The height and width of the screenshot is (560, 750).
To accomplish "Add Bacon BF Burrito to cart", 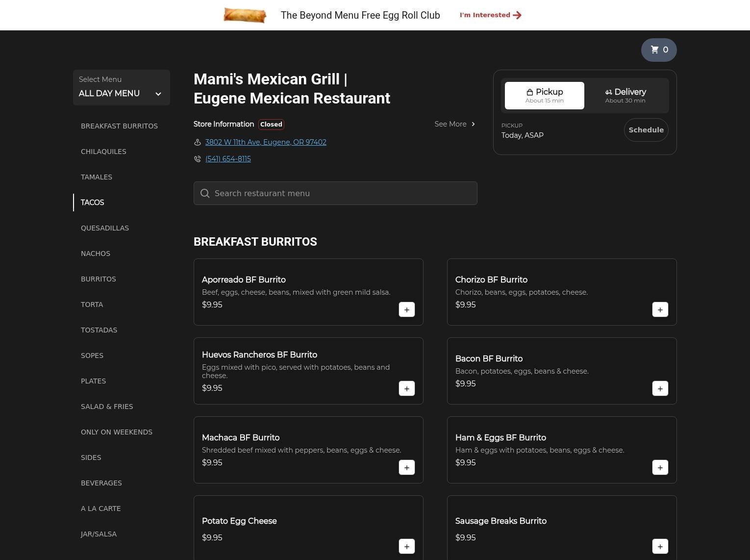I will pyautogui.click(x=660, y=388).
